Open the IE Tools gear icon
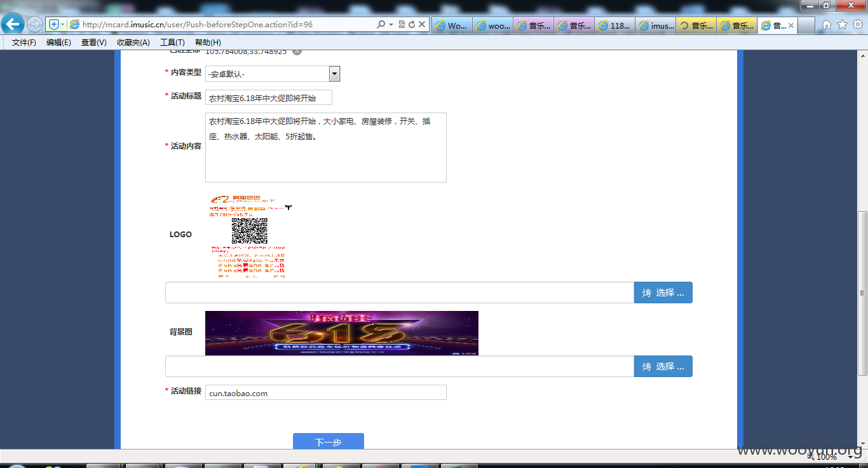This screenshot has width=868, height=468. tap(858, 25)
